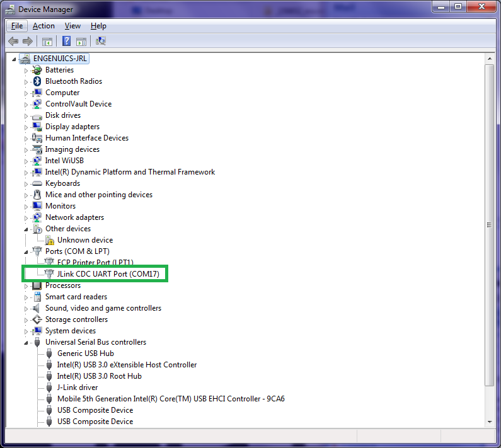The height and width of the screenshot is (448, 501).
Task: Click the Device Manager title bar icon
Action: [x=10, y=10]
